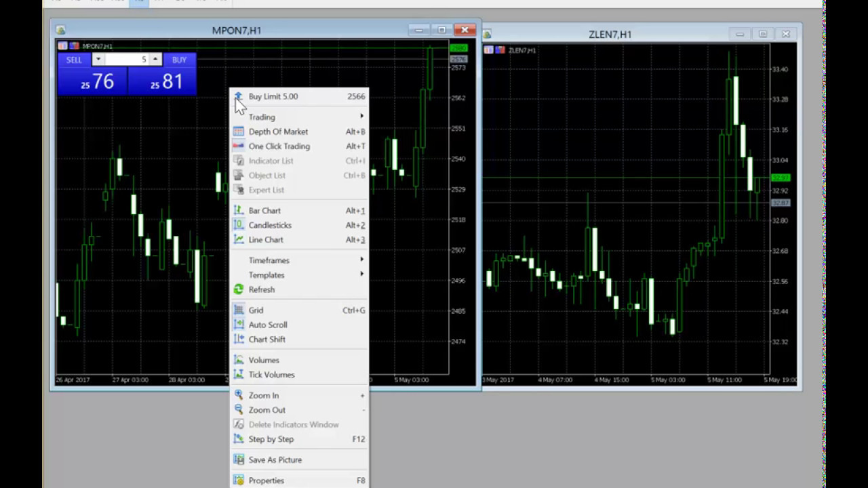This screenshot has width=868, height=488.
Task: Click the MPON7,H1 window title text
Action: [x=237, y=30]
